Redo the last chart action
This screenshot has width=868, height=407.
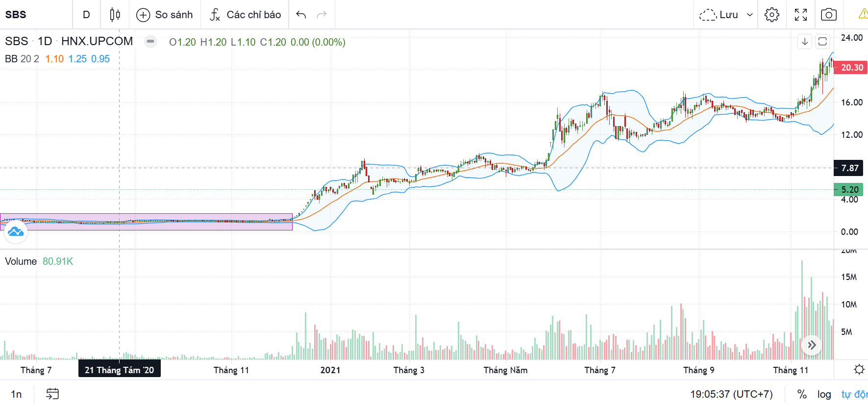coord(322,15)
